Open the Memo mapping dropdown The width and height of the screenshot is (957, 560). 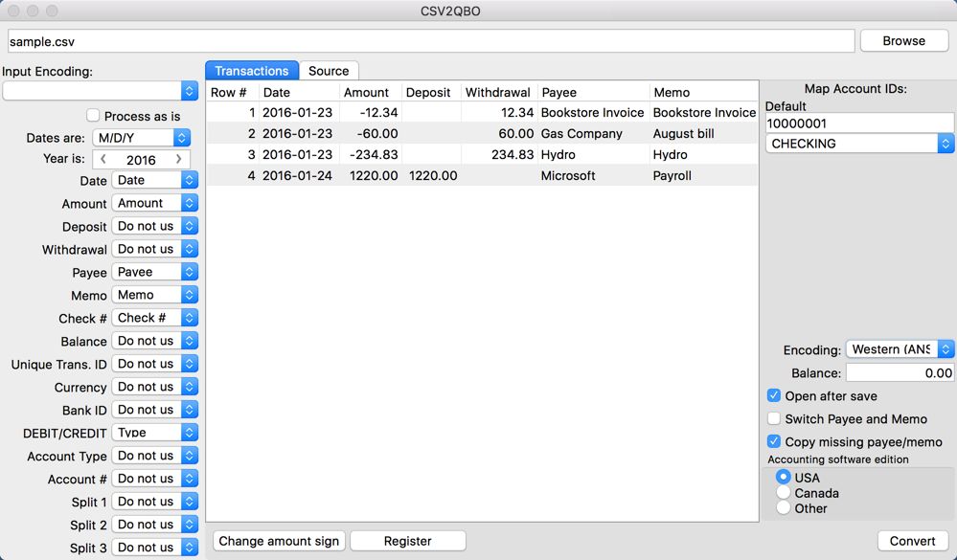coord(155,295)
